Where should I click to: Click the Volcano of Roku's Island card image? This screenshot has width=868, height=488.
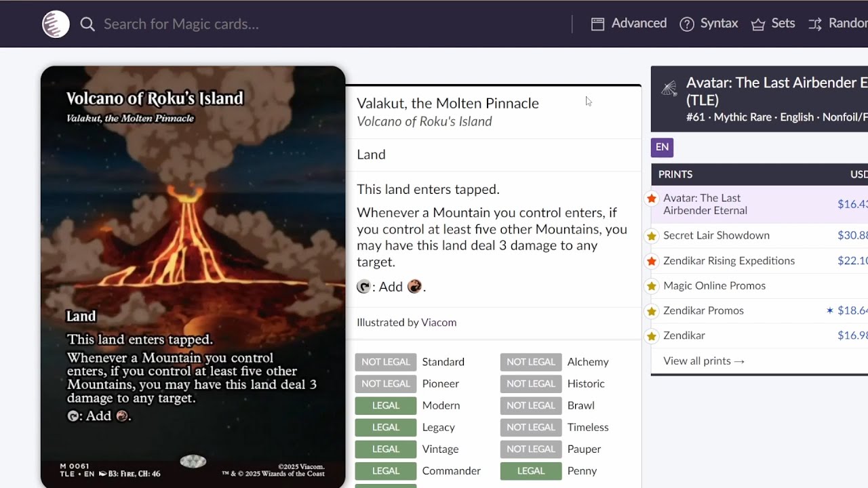pos(193,277)
